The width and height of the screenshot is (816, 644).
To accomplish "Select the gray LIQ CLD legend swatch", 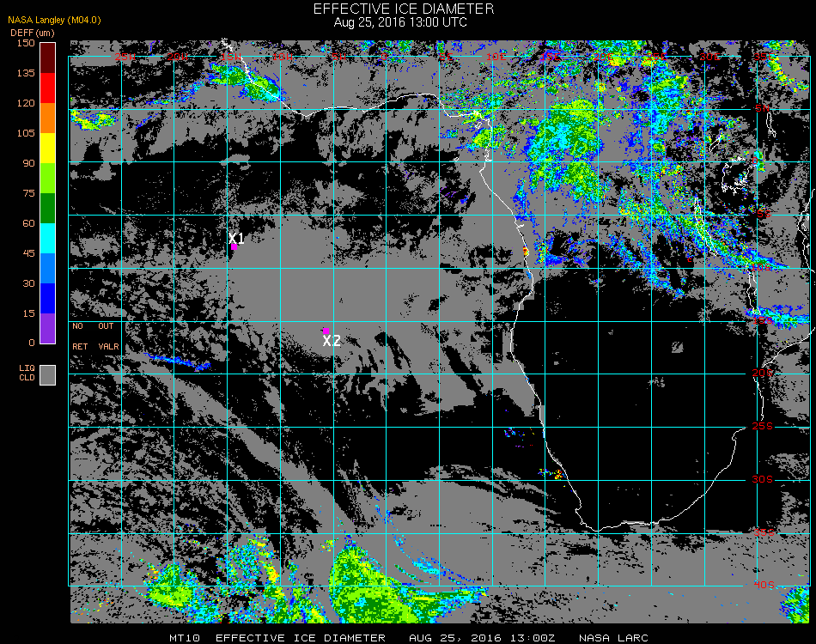I will 48,375.
